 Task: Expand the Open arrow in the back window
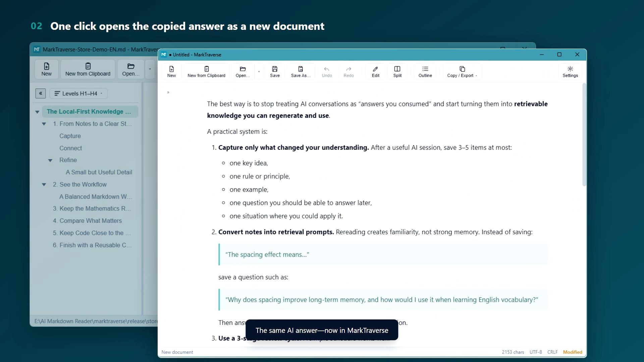[x=150, y=69]
